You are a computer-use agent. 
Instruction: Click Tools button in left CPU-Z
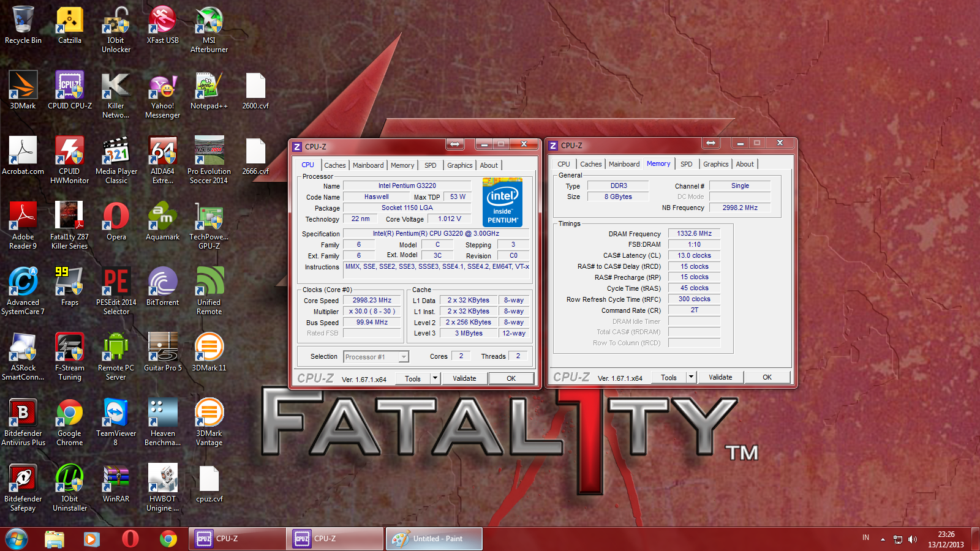[413, 378]
